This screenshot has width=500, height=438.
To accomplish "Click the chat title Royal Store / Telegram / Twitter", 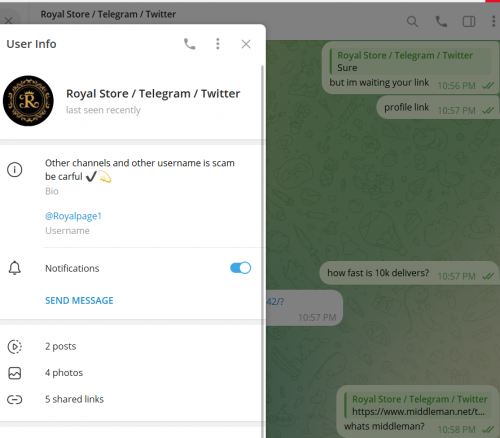I will click(x=108, y=14).
